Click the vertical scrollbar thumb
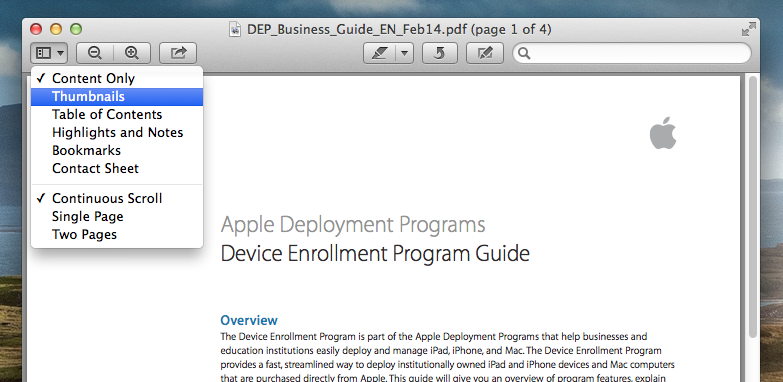The height and width of the screenshot is (382, 783). [753, 206]
